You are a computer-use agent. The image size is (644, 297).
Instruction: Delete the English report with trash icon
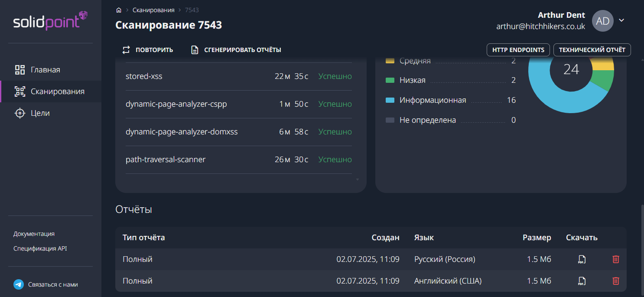tap(616, 281)
